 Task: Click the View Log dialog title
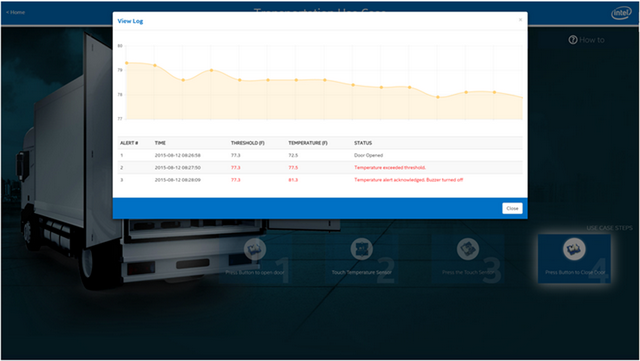(x=130, y=21)
